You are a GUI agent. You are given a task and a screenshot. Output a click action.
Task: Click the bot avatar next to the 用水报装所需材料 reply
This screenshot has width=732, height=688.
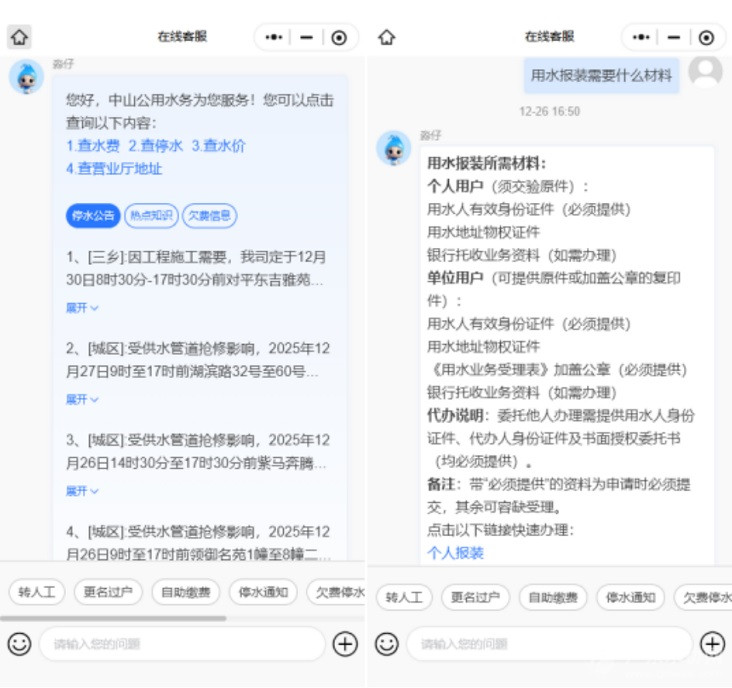(x=393, y=148)
